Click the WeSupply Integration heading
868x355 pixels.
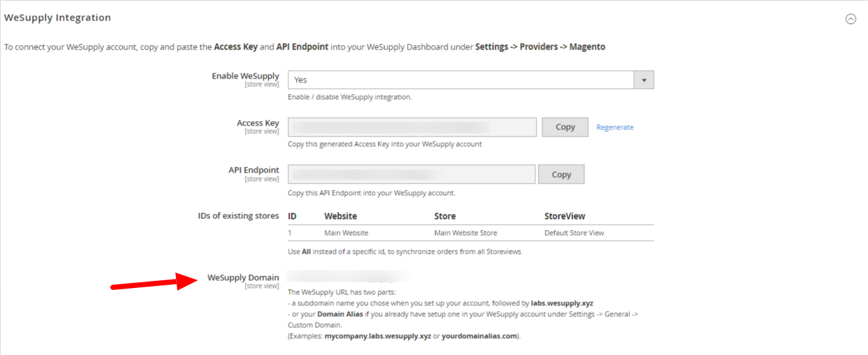[x=57, y=18]
